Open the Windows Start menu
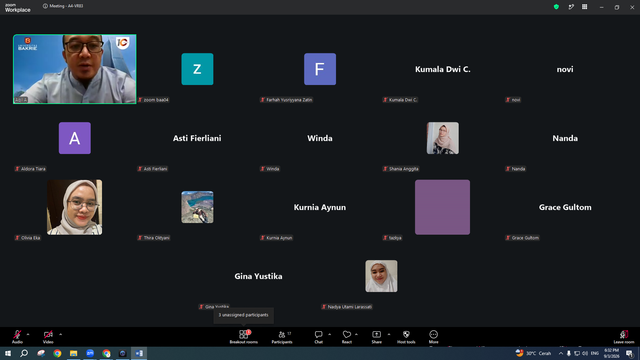This screenshot has width=640, height=360. point(8,353)
